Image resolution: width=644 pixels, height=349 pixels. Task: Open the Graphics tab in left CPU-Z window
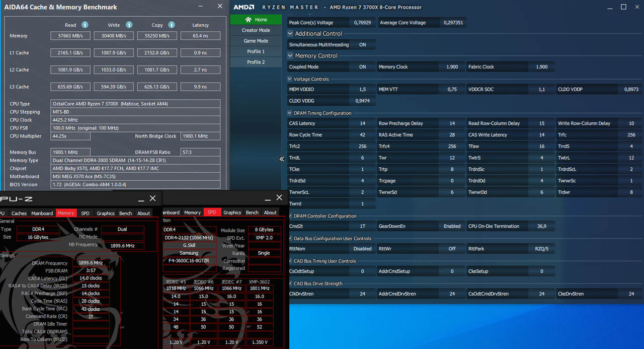(106, 213)
